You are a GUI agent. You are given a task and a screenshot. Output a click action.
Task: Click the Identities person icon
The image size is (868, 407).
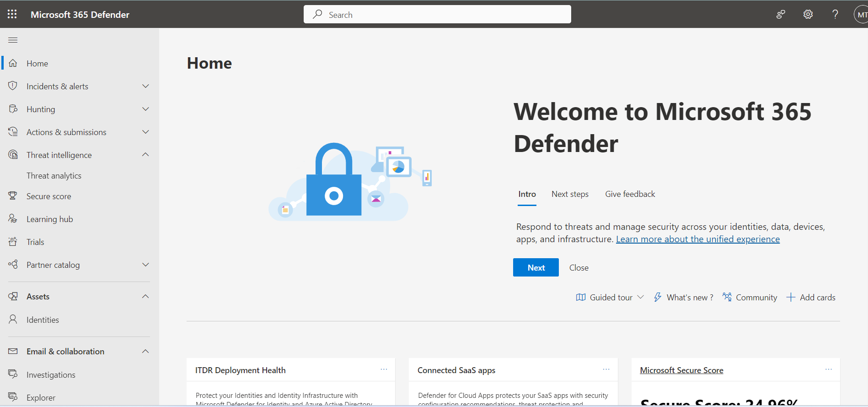(13, 320)
